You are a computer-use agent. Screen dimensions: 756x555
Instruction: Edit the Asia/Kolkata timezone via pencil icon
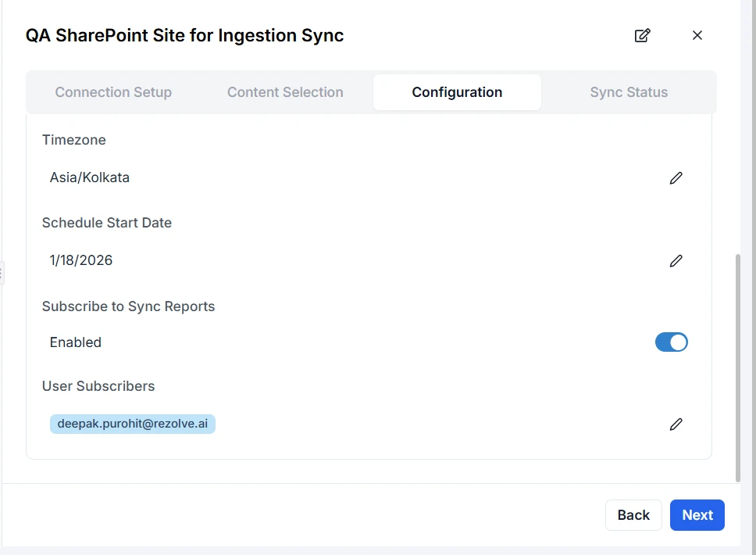676,178
